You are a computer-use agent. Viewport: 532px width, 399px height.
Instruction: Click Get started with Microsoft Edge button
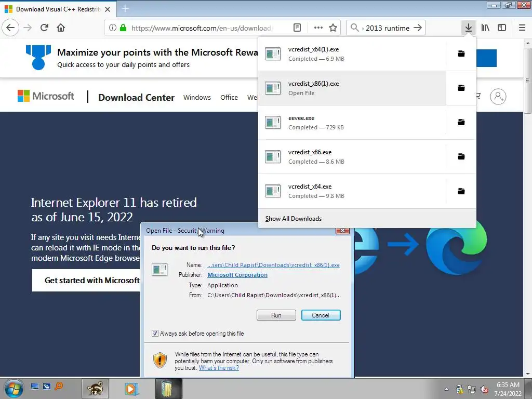point(86,280)
